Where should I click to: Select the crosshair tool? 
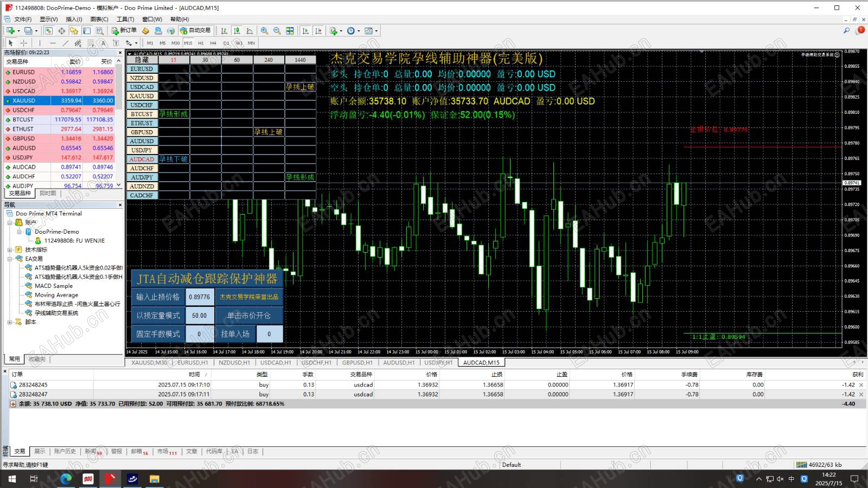(x=23, y=43)
